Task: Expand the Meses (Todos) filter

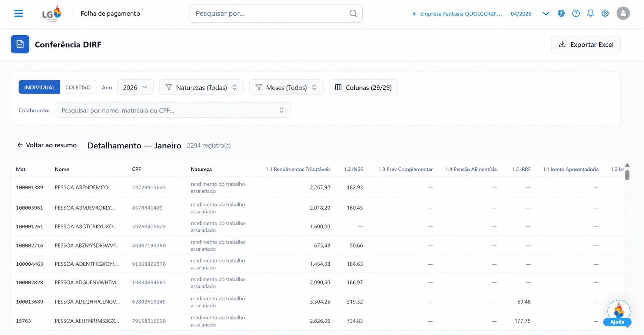Action: pos(286,87)
